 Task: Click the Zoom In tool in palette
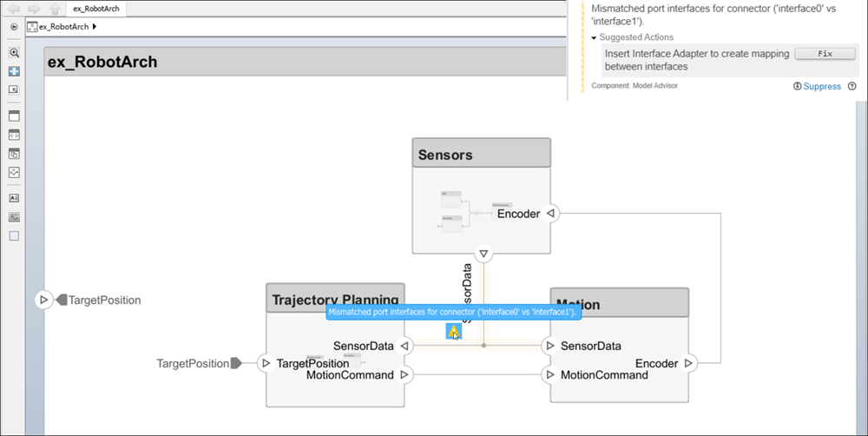14,53
